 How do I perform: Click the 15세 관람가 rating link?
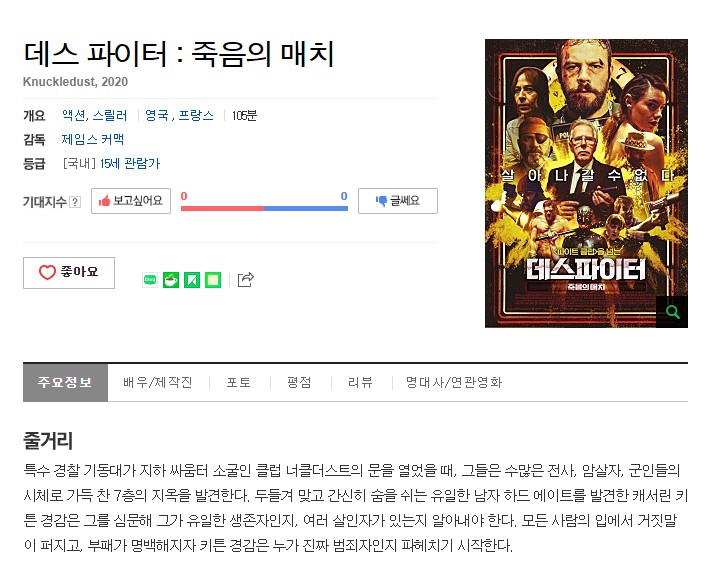(x=130, y=164)
